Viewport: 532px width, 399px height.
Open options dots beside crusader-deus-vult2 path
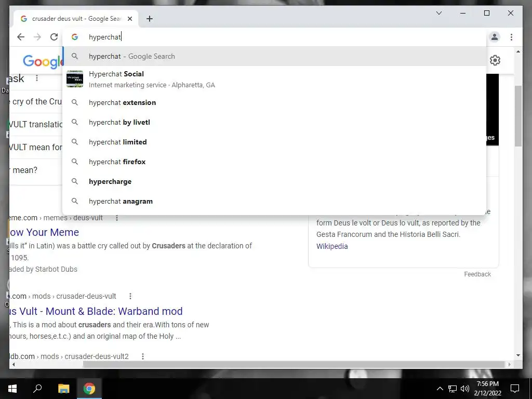click(143, 356)
